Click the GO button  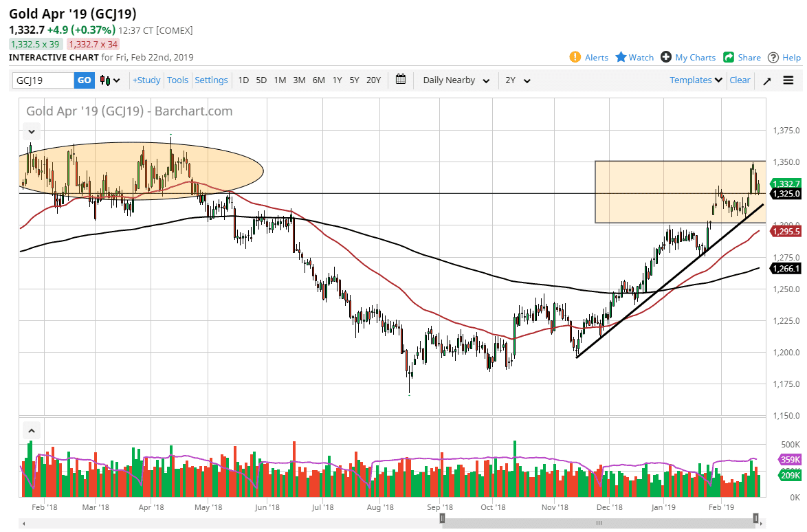tap(85, 80)
